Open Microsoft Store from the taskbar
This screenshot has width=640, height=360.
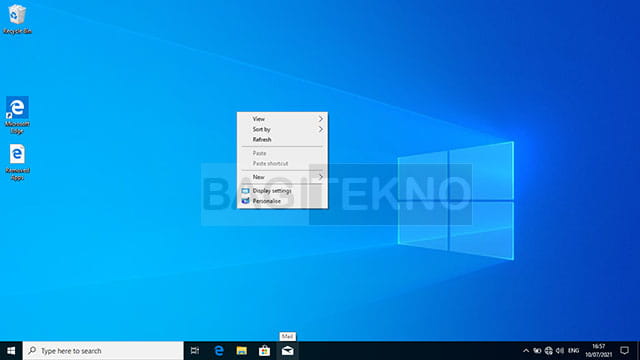264,351
